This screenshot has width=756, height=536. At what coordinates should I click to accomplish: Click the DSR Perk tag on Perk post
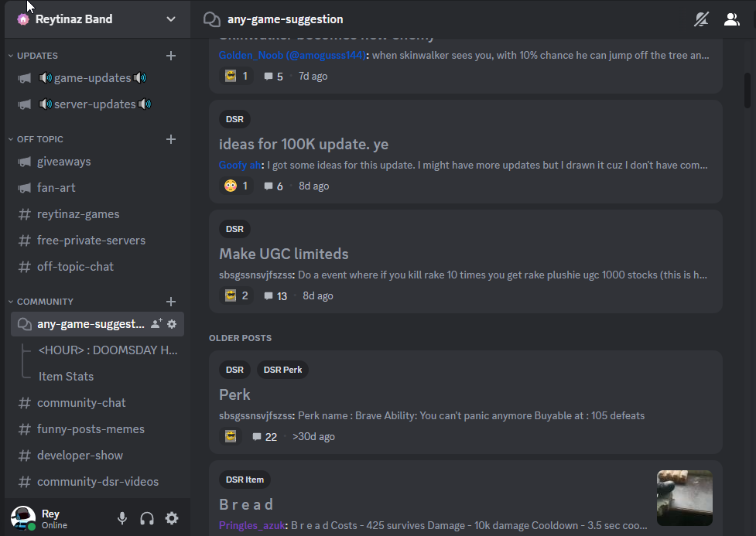(x=282, y=370)
